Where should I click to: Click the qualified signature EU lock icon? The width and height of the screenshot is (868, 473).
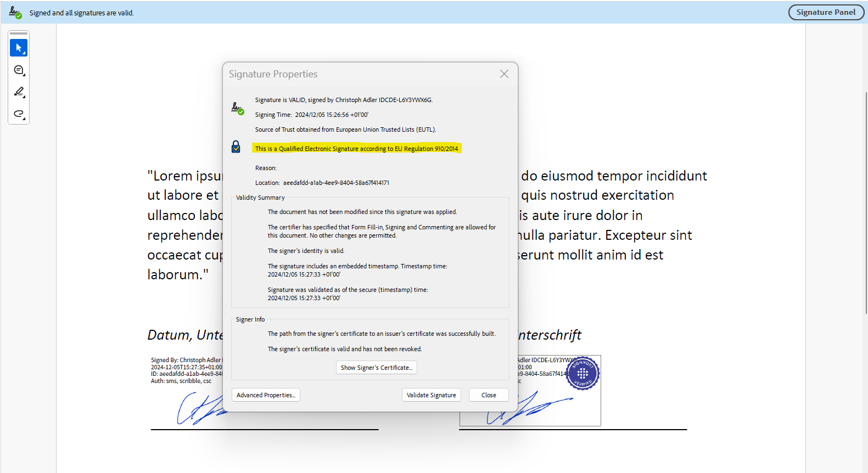(236, 147)
